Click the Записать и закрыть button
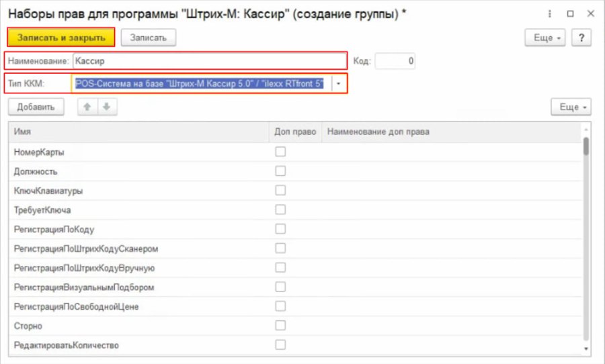The width and height of the screenshot is (605, 364). [x=61, y=38]
